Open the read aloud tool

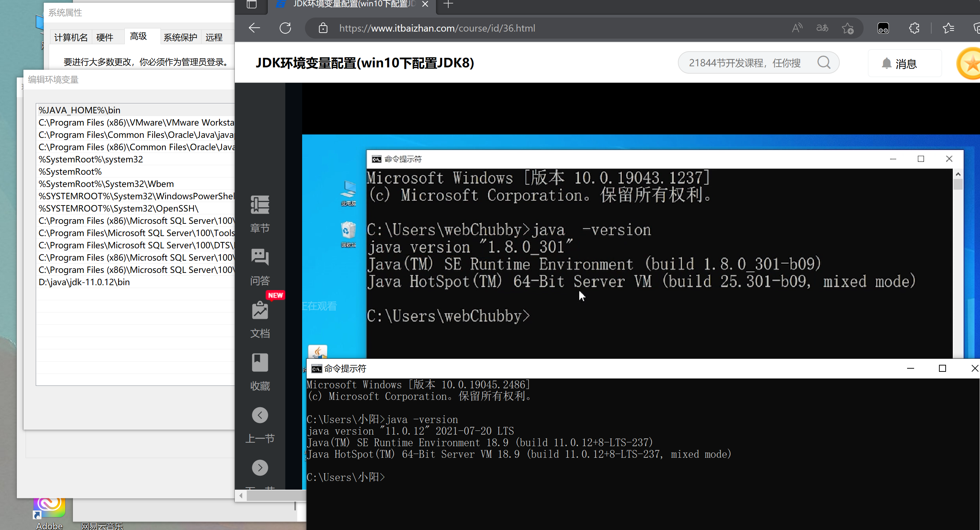tap(797, 28)
